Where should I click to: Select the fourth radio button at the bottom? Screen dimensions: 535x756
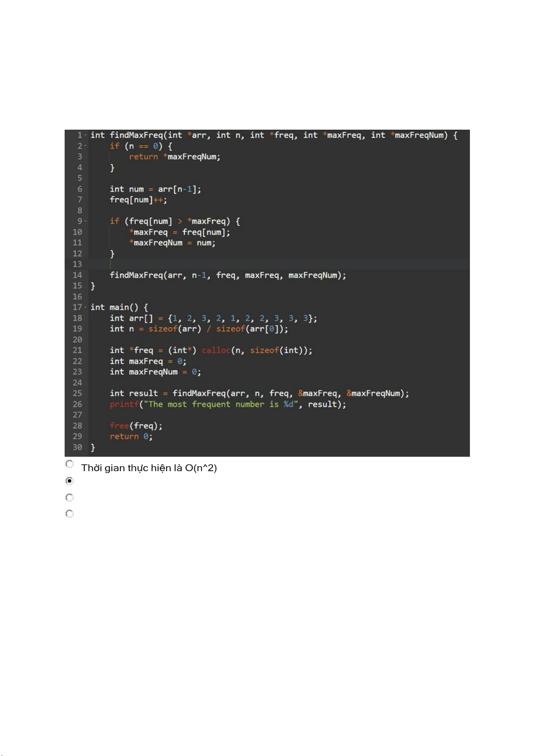point(70,514)
